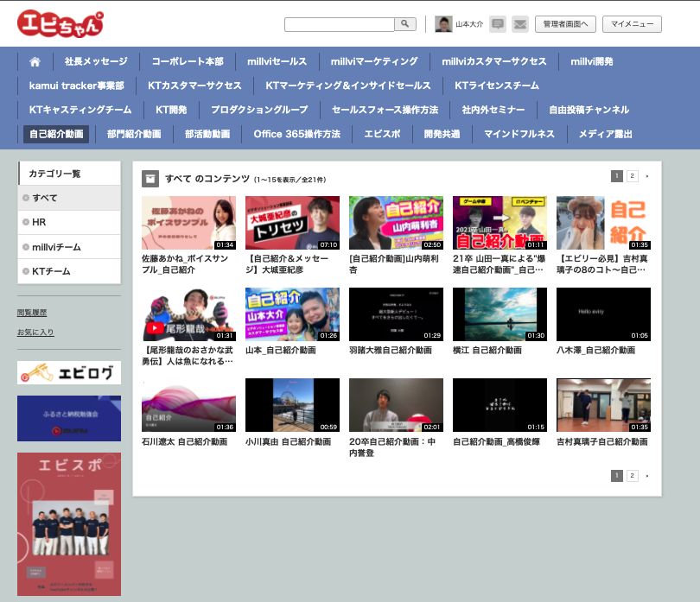Click into the search text field
The width and height of the screenshot is (700, 602).
[x=339, y=24]
